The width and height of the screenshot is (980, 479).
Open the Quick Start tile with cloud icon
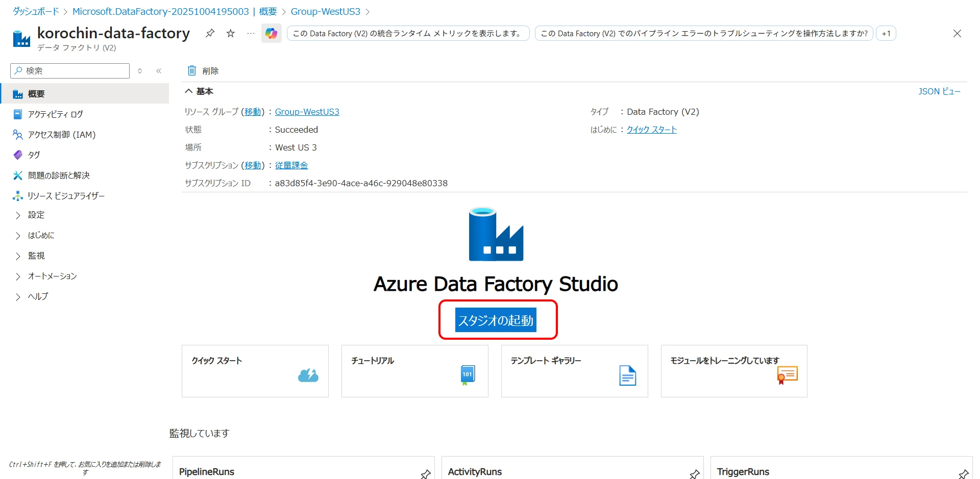click(x=255, y=371)
